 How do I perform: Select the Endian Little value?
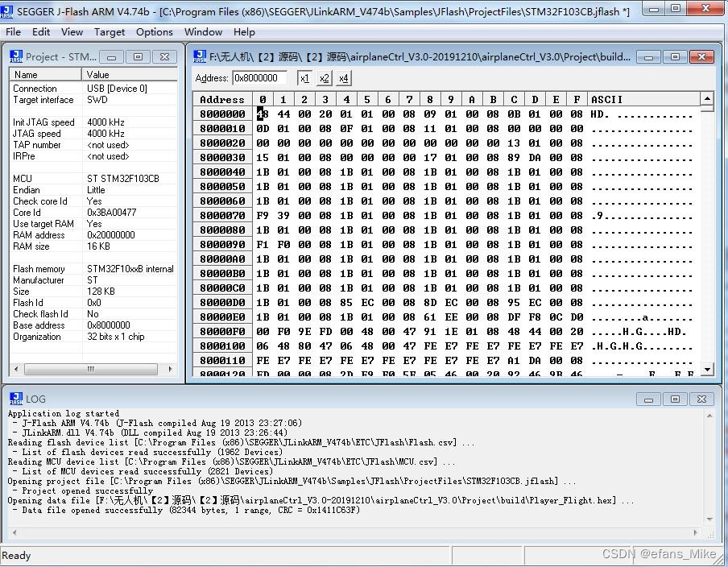96,190
